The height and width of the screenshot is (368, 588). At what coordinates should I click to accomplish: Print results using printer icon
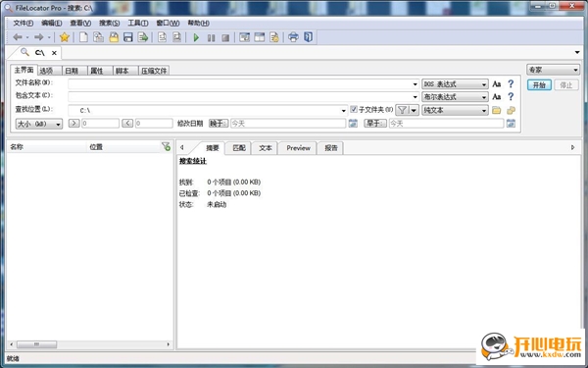point(293,37)
